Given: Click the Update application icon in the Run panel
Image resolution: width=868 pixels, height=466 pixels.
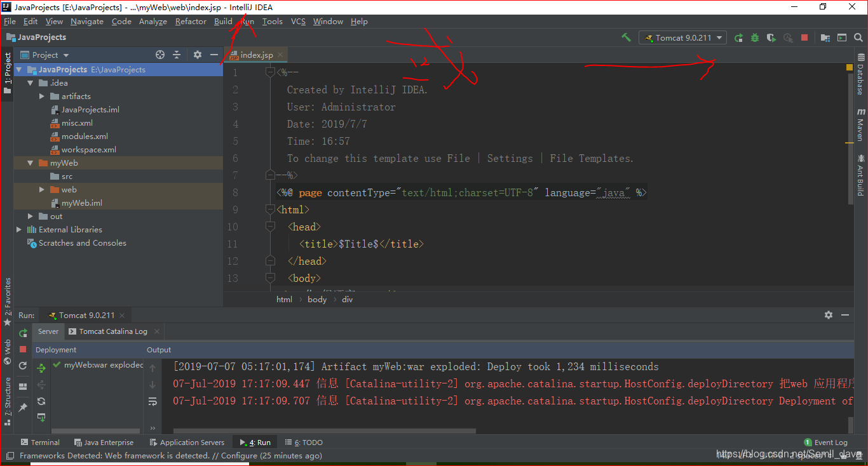Looking at the screenshot, I should point(23,366).
